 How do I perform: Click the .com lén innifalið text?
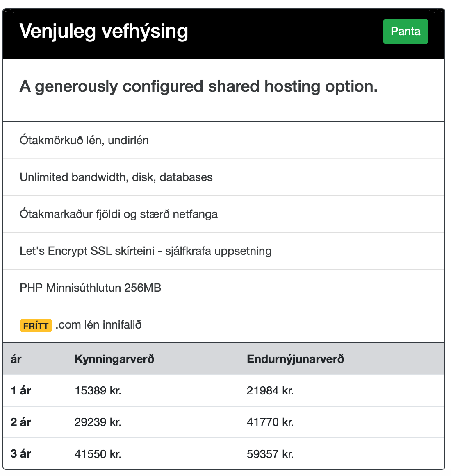[x=98, y=325]
